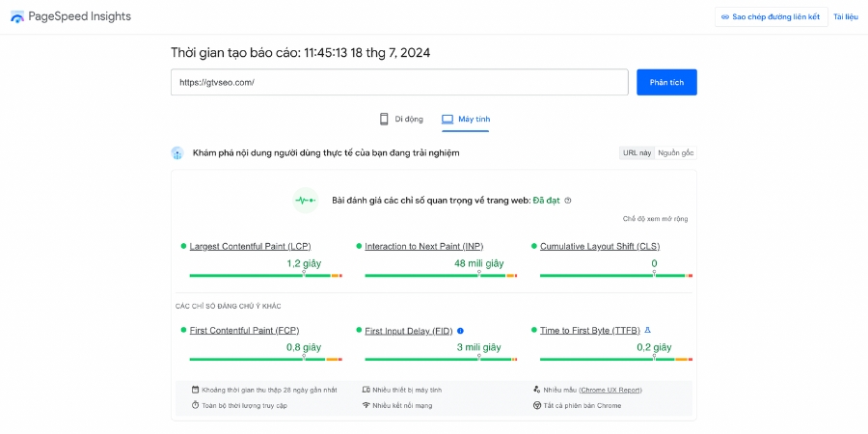Click the report time heading text

(x=301, y=53)
